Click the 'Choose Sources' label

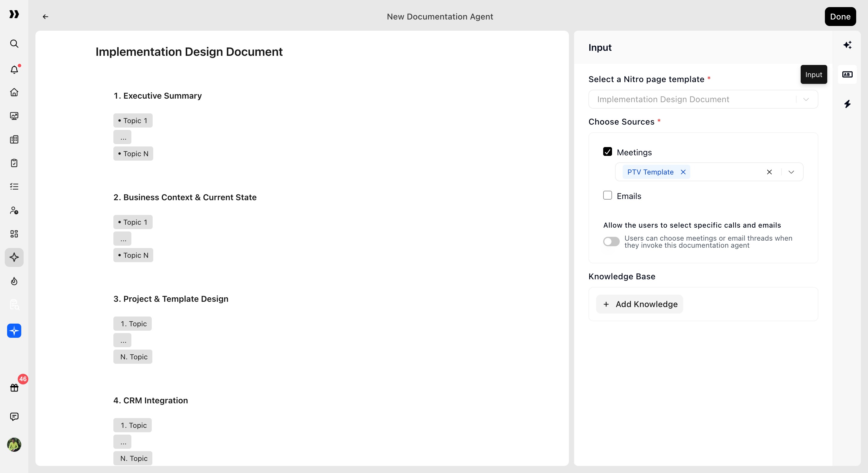[x=621, y=122]
